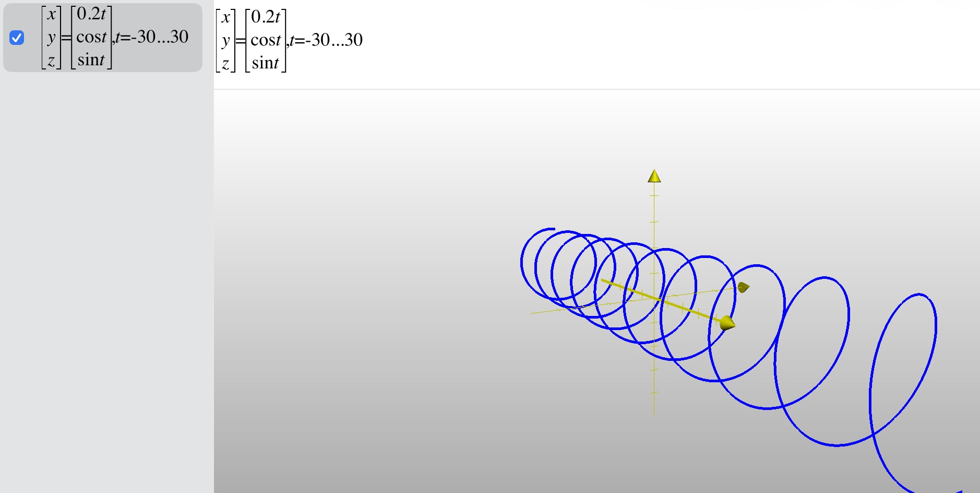Screen dimensions: 980x493
Task: Click sint term in the equation editor
Action: point(266,63)
